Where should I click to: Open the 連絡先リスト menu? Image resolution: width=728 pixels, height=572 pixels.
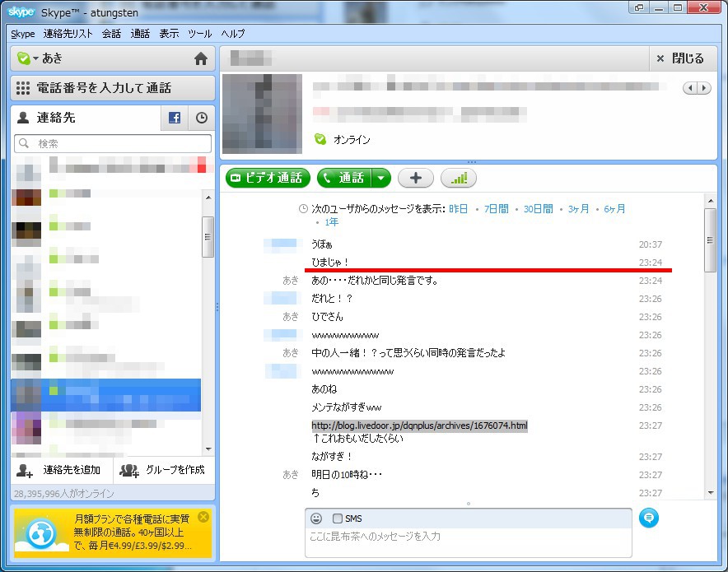pyautogui.click(x=68, y=34)
